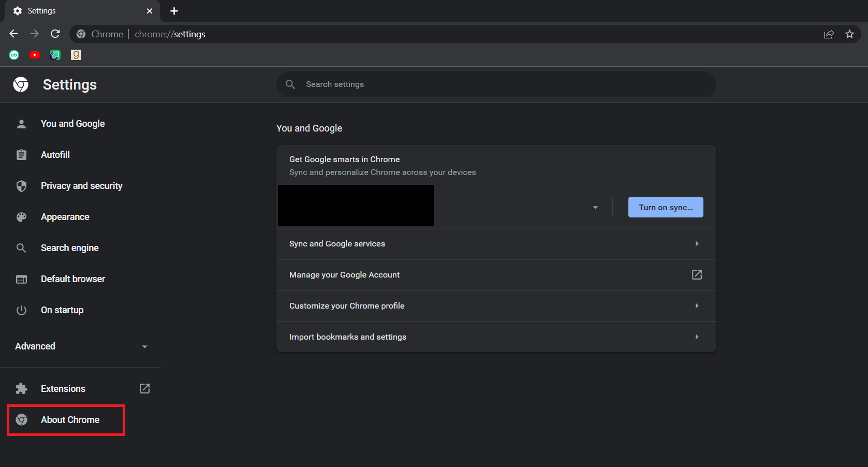Click 'Get Google smarts in Chrome' text

[x=345, y=159]
